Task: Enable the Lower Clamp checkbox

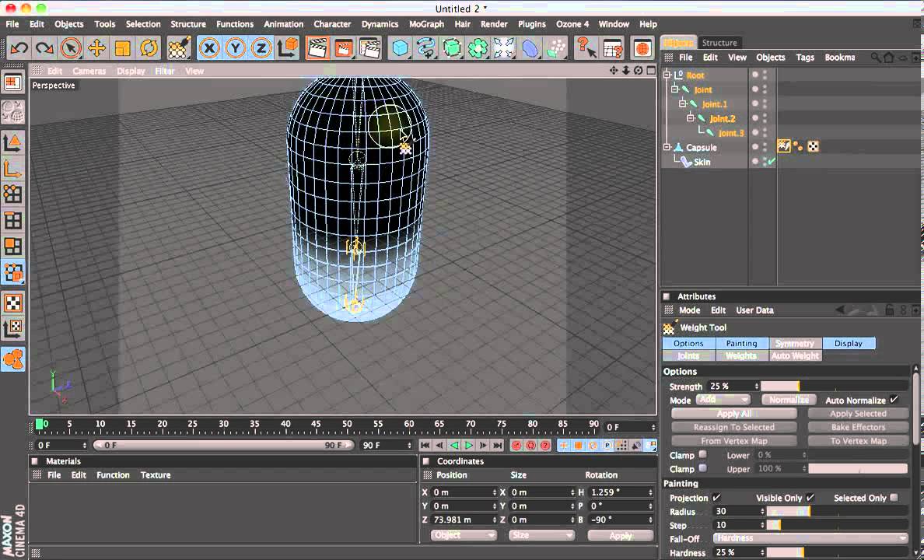Action: (x=702, y=454)
